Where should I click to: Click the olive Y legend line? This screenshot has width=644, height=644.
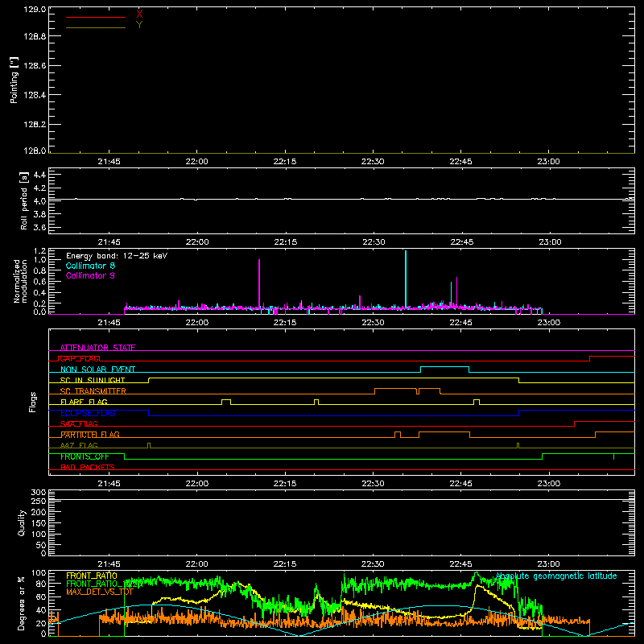click(x=96, y=27)
